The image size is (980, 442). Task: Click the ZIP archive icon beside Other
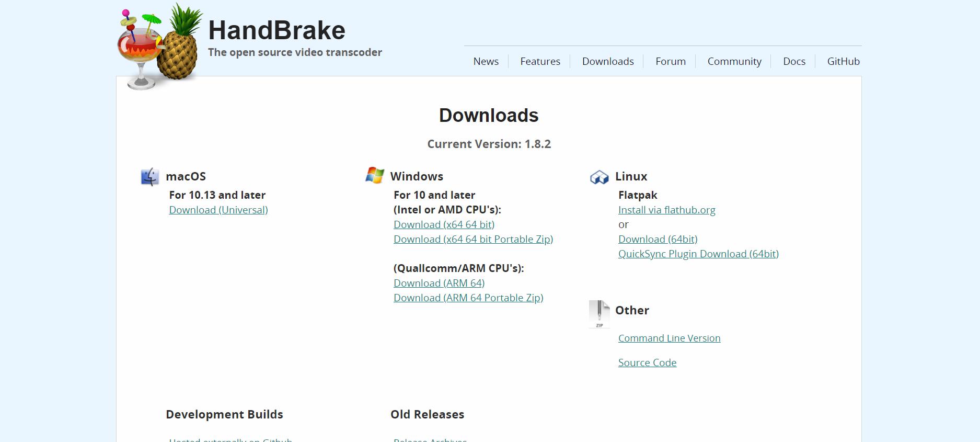(599, 314)
